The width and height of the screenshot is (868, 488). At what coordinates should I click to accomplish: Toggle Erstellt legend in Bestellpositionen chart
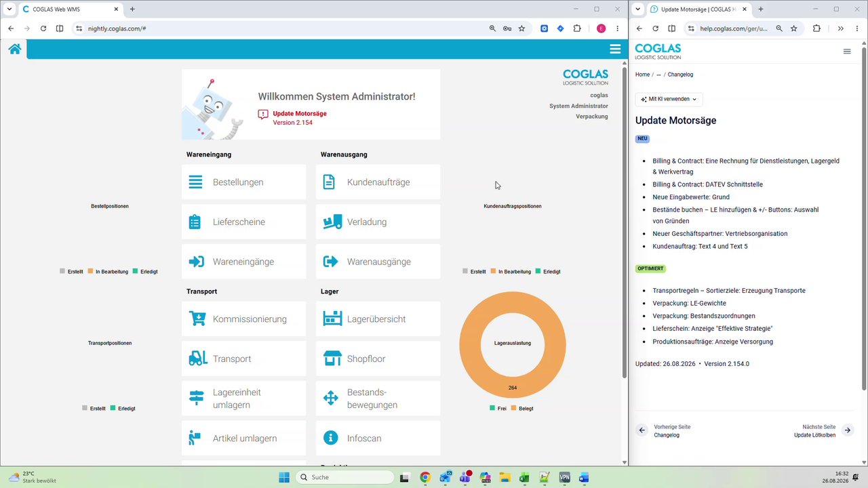[71, 271]
